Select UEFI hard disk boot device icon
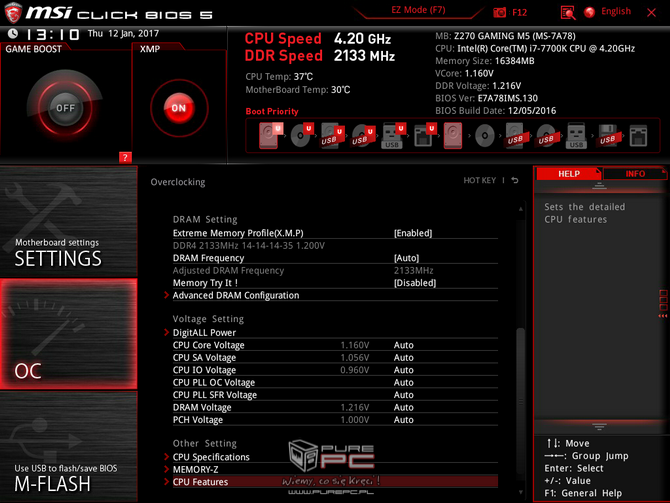Screen dimensions: 670x503 coord(270,135)
